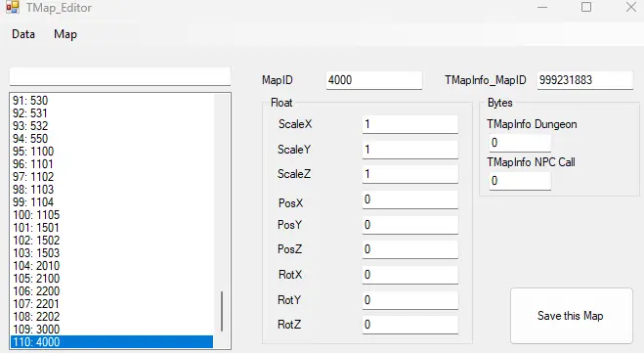This screenshot has width=644, height=353.
Task: Click the Save this Map button
Action: point(571,316)
